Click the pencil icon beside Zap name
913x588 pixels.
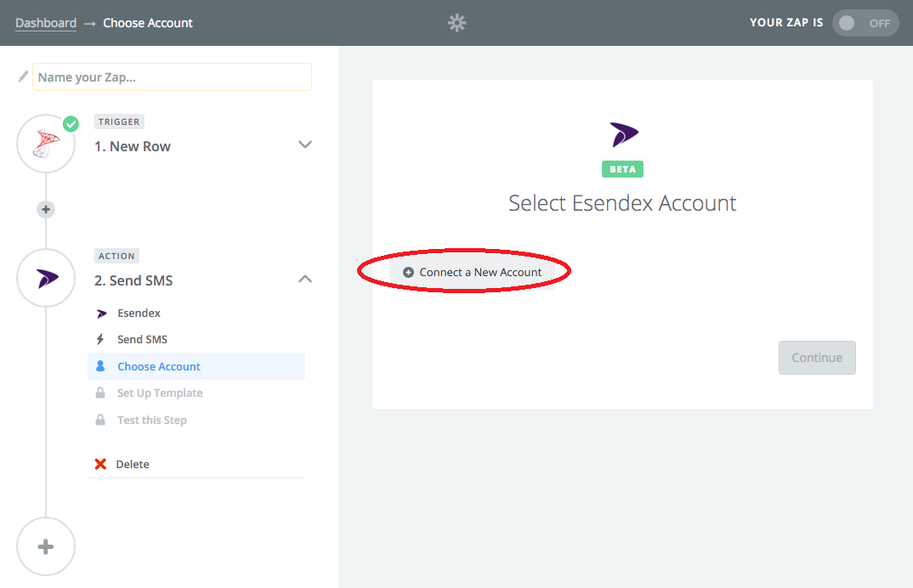pyautogui.click(x=23, y=76)
